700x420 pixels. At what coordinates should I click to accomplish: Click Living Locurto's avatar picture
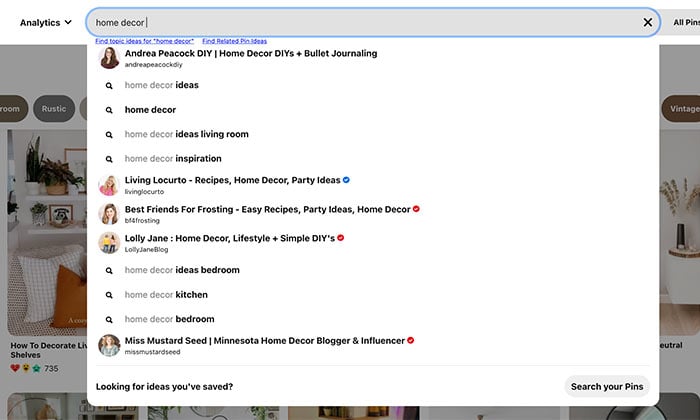pos(109,185)
